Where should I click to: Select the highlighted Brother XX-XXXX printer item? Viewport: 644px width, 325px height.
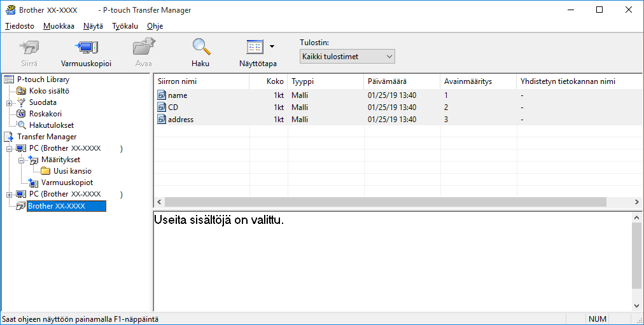click(x=67, y=206)
